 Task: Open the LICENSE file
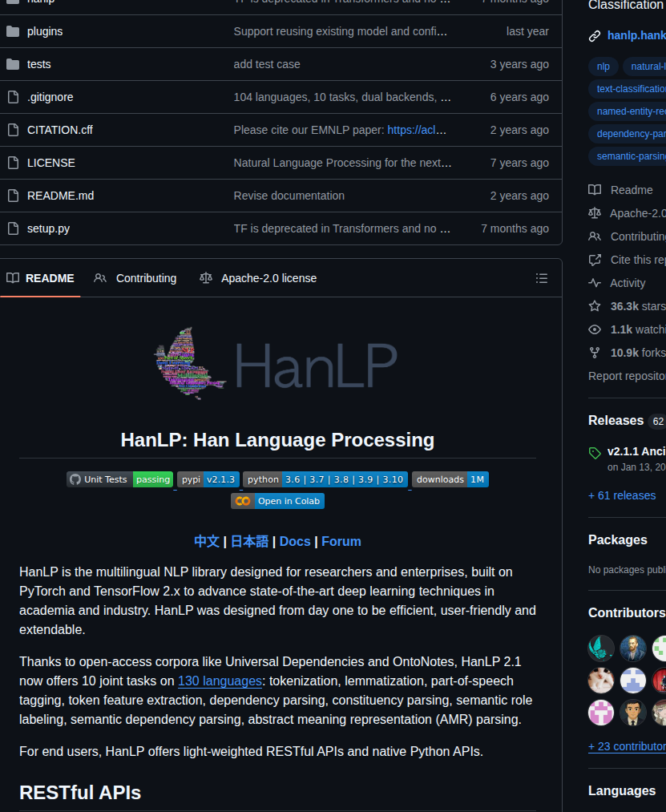[x=51, y=163]
